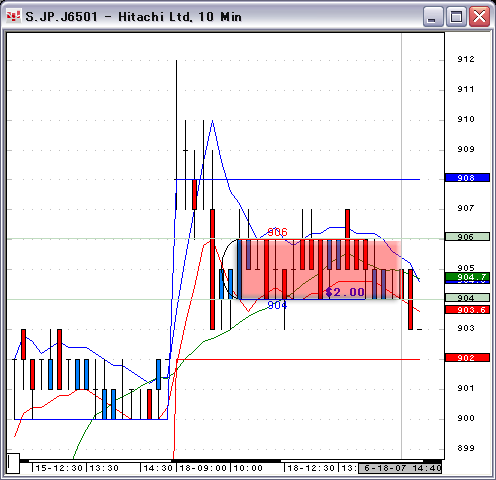Screen dimensions: 496x480
Task: Click the $2.00 label in the red box
Action: tap(345, 292)
